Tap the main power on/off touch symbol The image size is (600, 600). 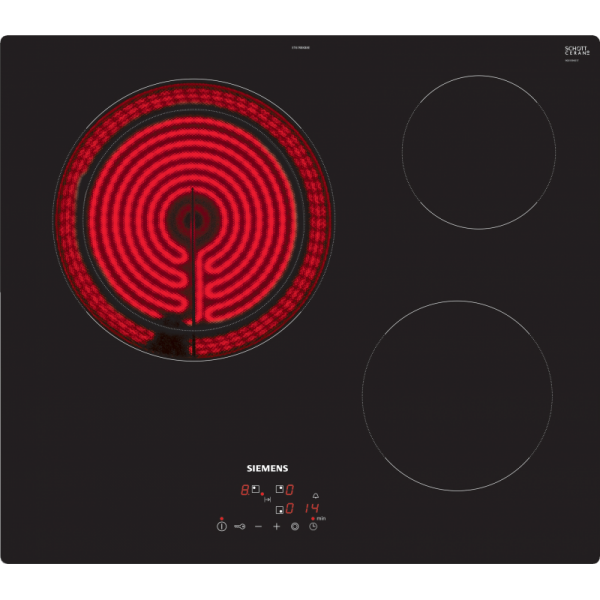(222, 527)
